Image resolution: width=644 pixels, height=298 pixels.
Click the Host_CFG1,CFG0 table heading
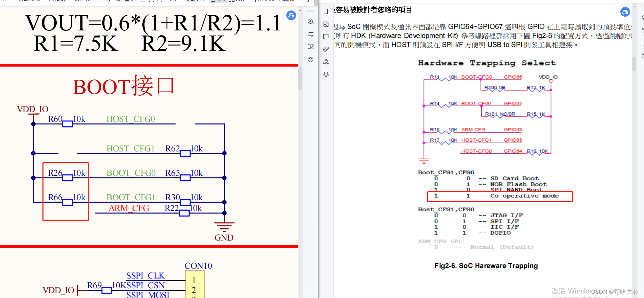click(x=446, y=210)
